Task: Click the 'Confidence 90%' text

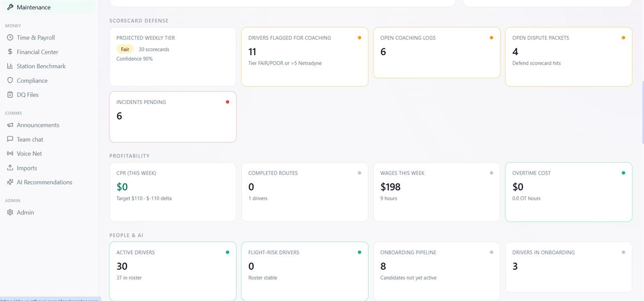Action: click(134, 59)
